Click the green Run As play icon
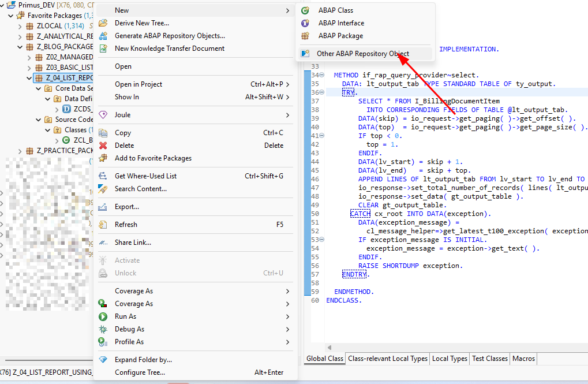 pos(103,316)
